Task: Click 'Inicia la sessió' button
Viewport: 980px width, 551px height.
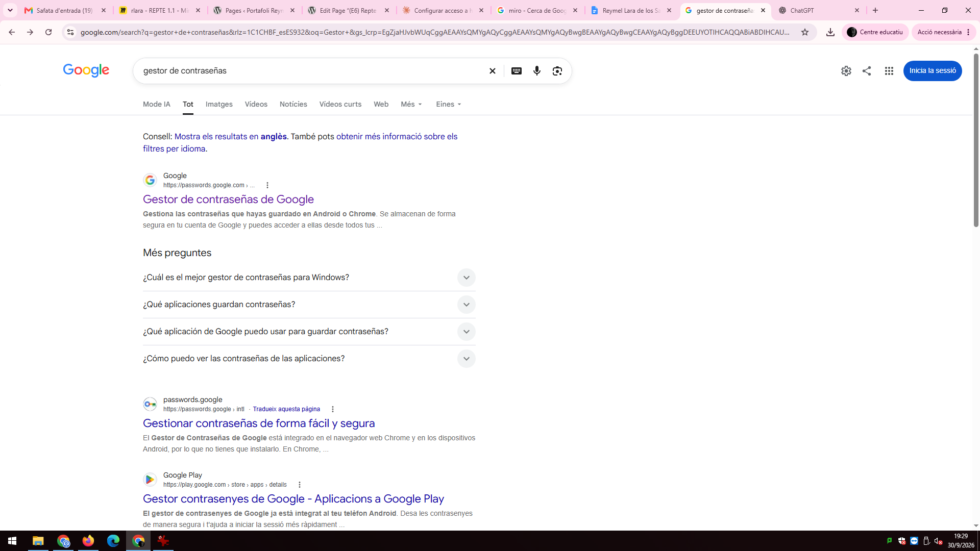Action: point(932,71)
